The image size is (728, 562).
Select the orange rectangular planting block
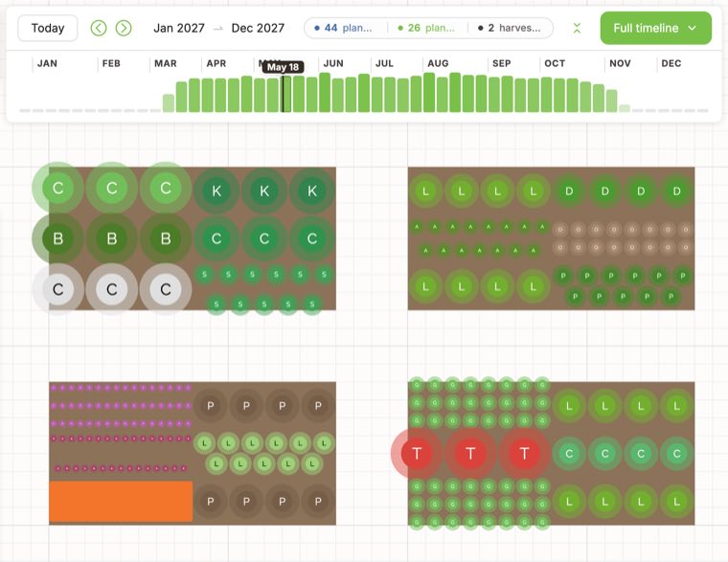(x=121, y=502)
